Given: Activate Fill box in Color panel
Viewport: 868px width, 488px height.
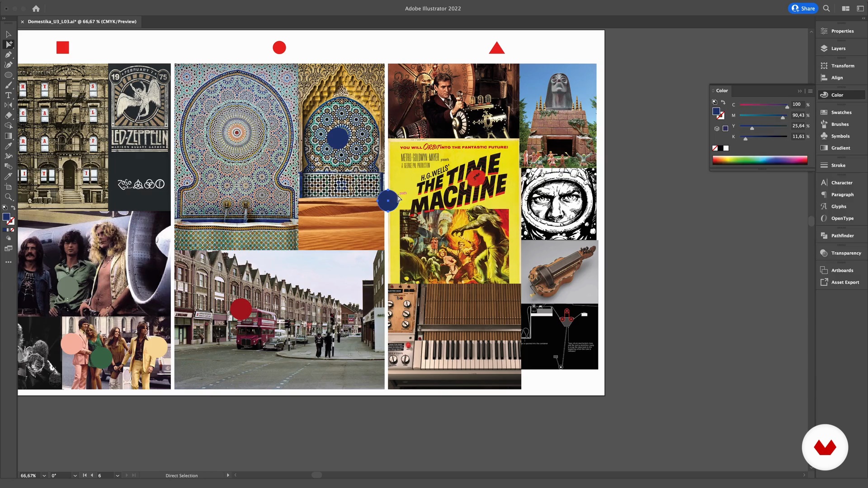Looking at the screenshot, I should [x=716, y=111].
